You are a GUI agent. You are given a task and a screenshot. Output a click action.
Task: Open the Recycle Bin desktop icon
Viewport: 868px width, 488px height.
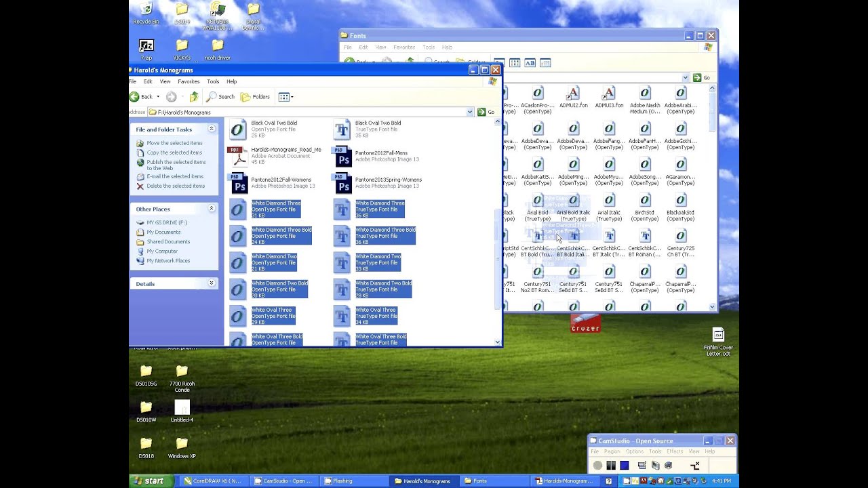tap(146, 14)
